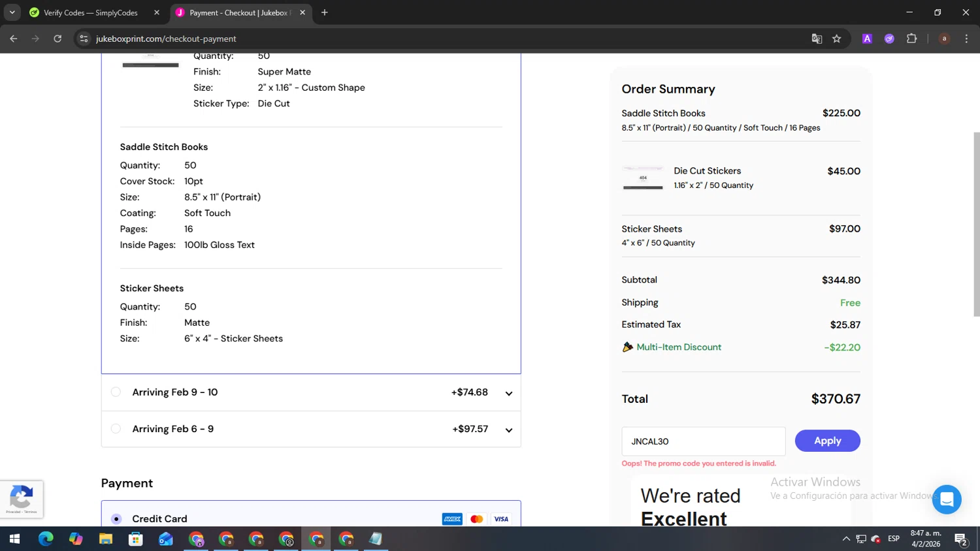This screenshot has height=551, width=980.
Task: Click the Multi-Item Discount tag icon
Action: tap(628, 347)
